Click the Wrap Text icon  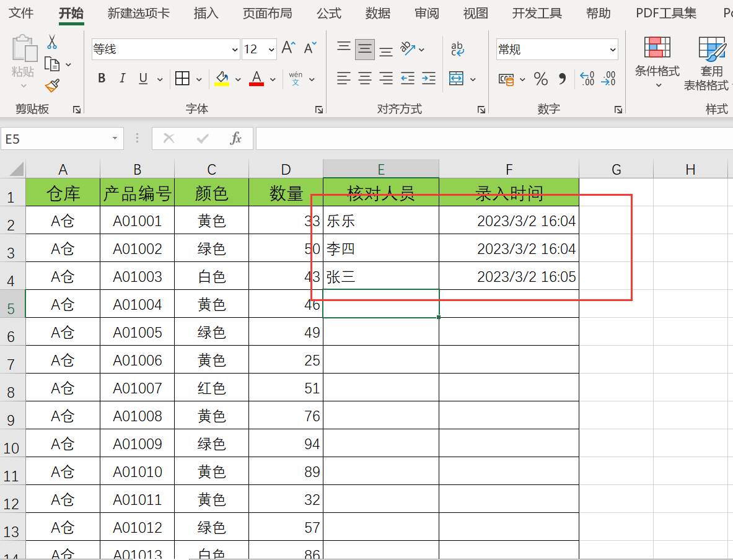457,48
